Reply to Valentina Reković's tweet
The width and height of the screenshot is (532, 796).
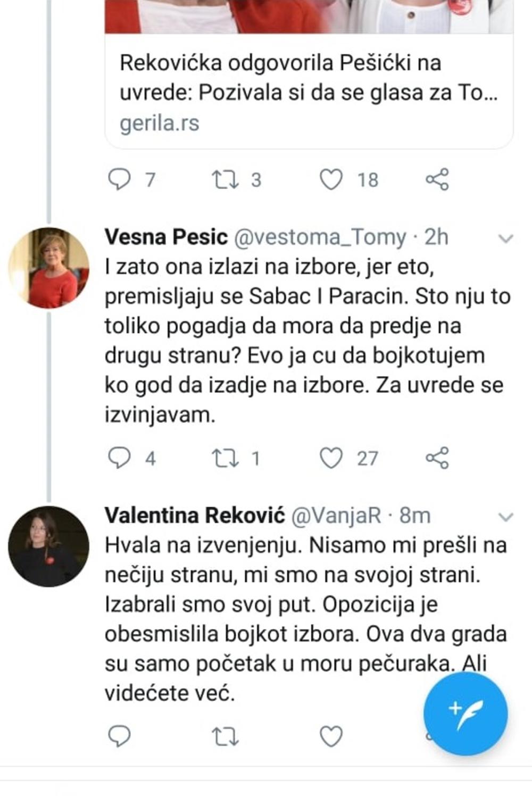tap(119, 736)
